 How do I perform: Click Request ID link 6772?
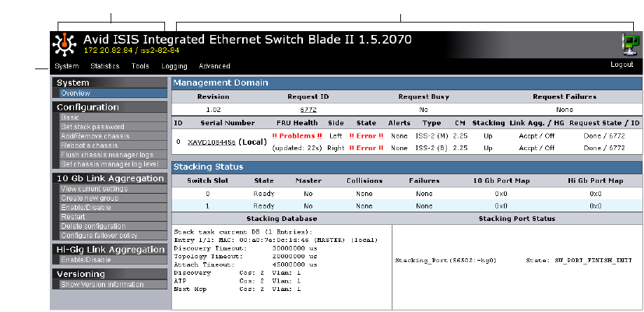pyautogui.click(x=308, y=110)
